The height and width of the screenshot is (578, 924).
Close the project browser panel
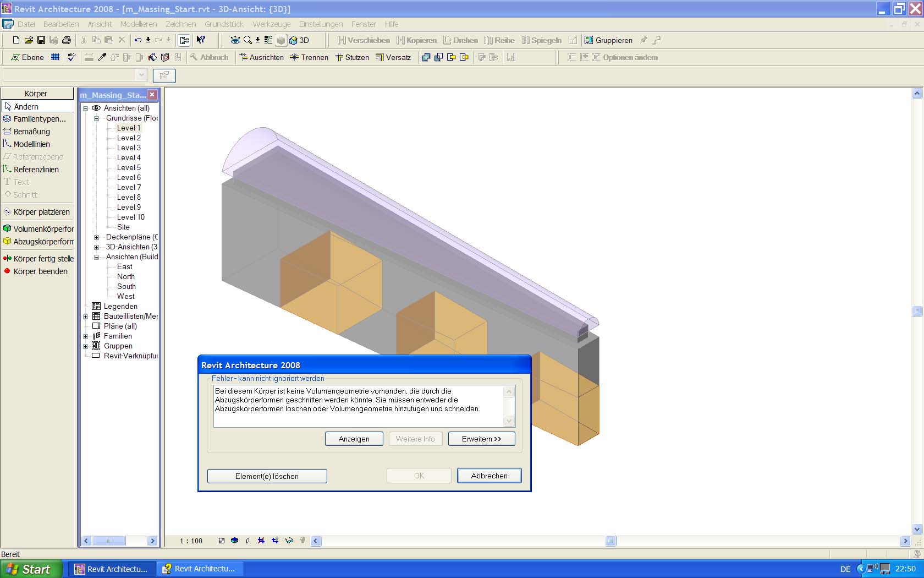pos(152,95)
